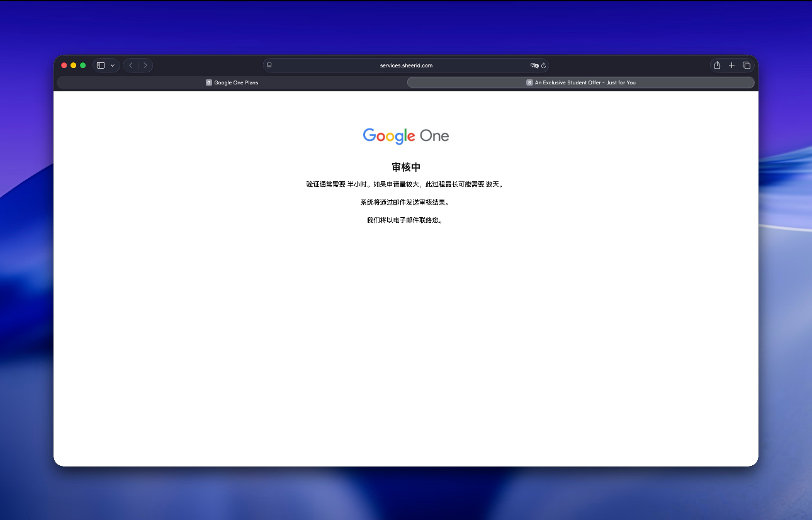
Task: Open the Share menu
Action: tap(716, 65)
